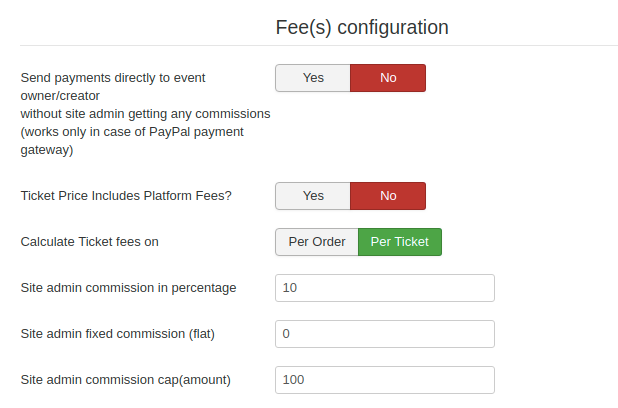This screenshot has width=618, height=408.
Task: Enable Yes for sending payments directly to owner
Action: click(313, 78)
